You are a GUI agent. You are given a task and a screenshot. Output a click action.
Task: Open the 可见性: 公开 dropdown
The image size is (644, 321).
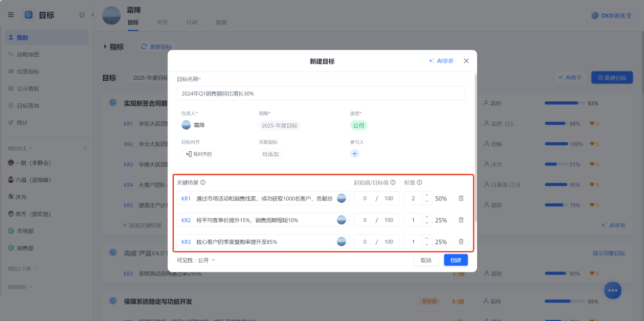pyautogui.click(x=196, y=260)
